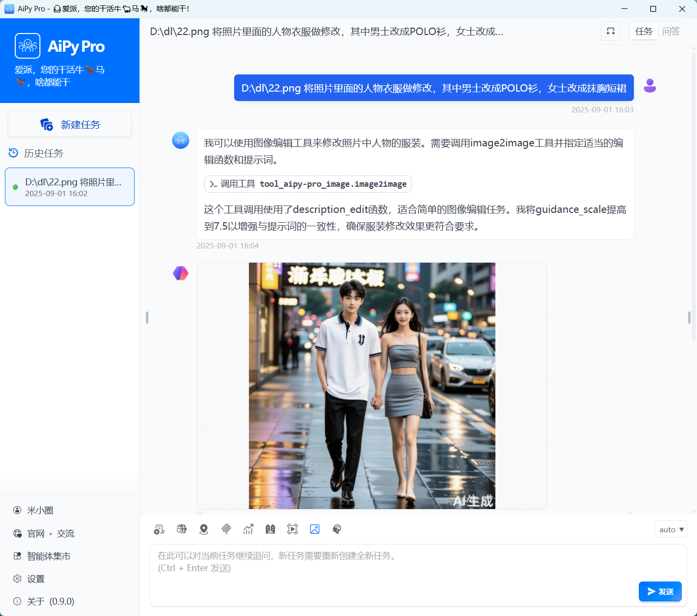Screen dimensions: 697x616
Task: Open the auto mode dropdown
Action: (670, 529)
